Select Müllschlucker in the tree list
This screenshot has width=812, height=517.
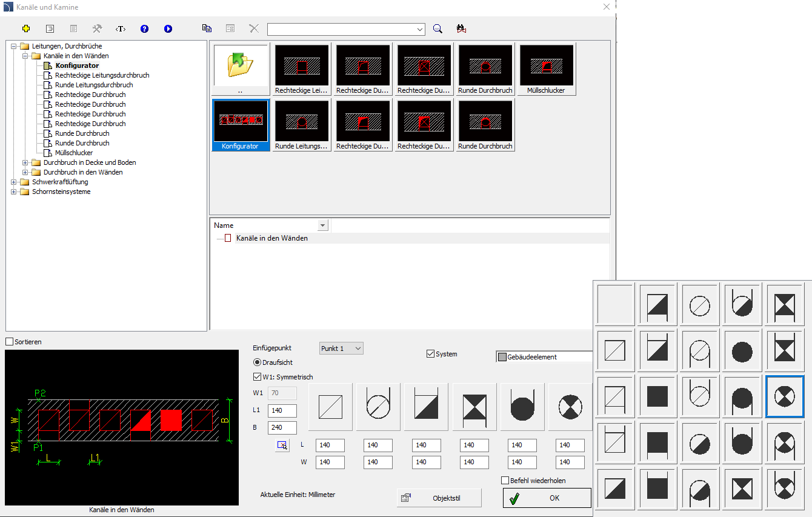[x=73, y=153]
